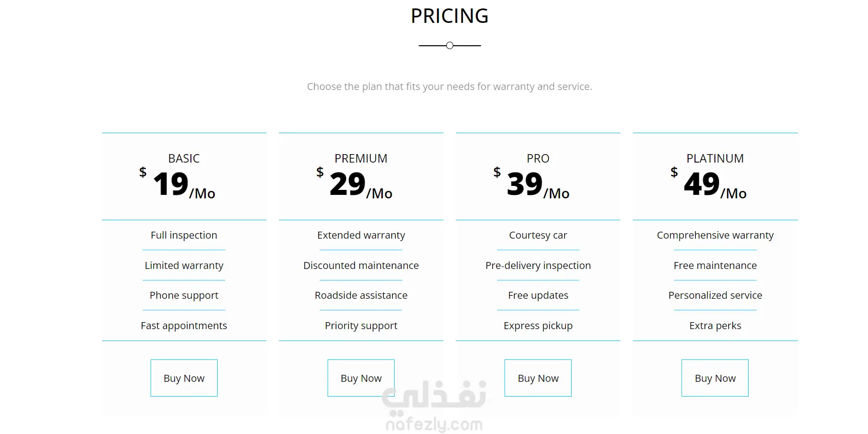Image resolution: width=868 pixels, height=434 pixels.
Task: Click the PRO plan title
Action: point(538,159)
